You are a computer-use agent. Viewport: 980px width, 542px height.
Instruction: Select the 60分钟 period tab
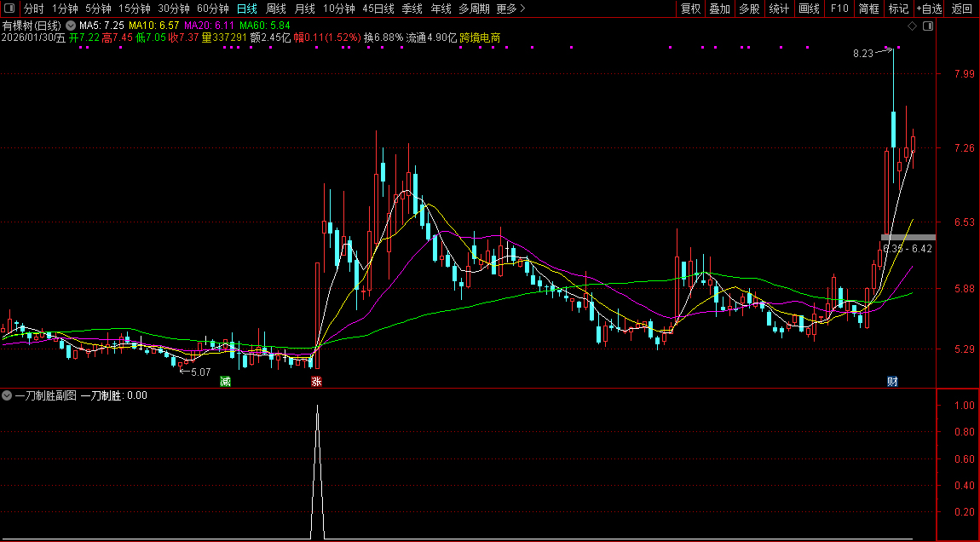212,9
